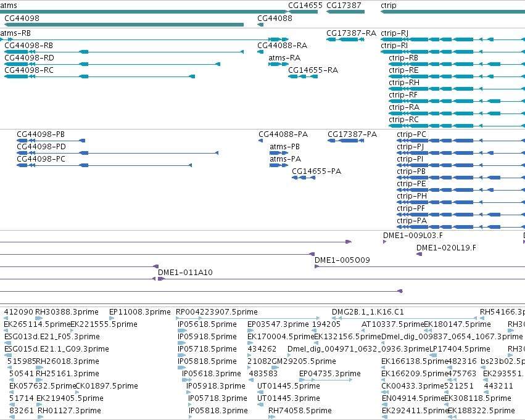The width and height of the screenshot is (525, 420).
Task: Click EST EK170004.5prime label
Action: 281,337
